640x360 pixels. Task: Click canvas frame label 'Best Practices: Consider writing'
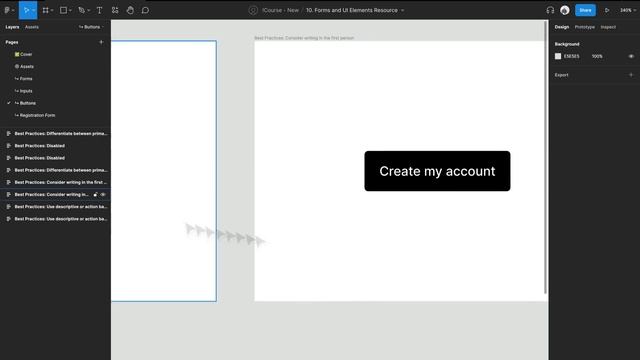point(304,38)
